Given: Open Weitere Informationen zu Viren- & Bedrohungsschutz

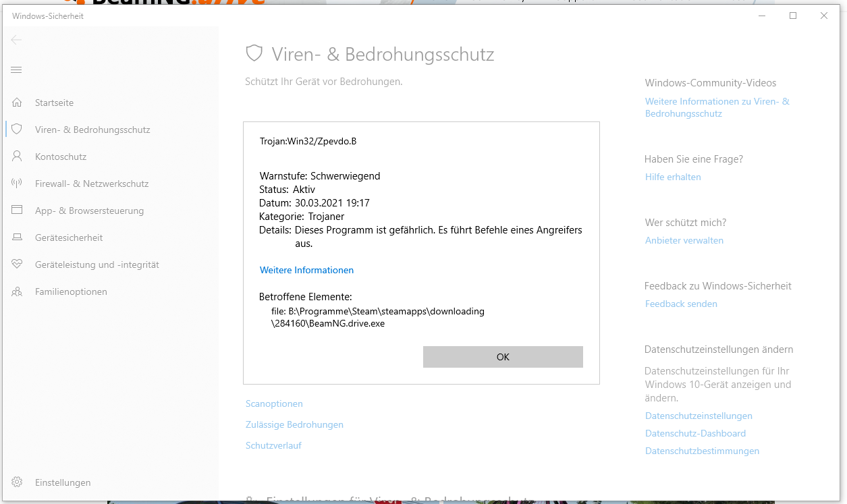Looking at the screenshot, I should tap(717, 107).
